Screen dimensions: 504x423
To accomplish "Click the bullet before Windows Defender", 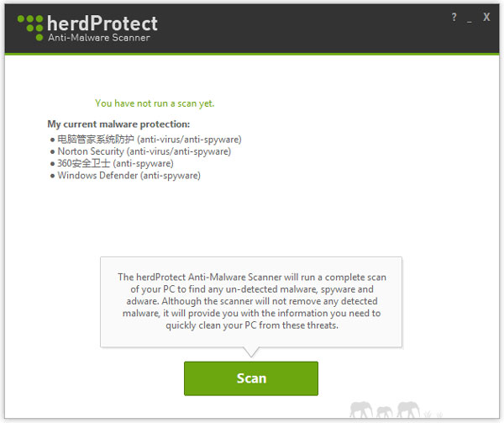I will point(52,176).
